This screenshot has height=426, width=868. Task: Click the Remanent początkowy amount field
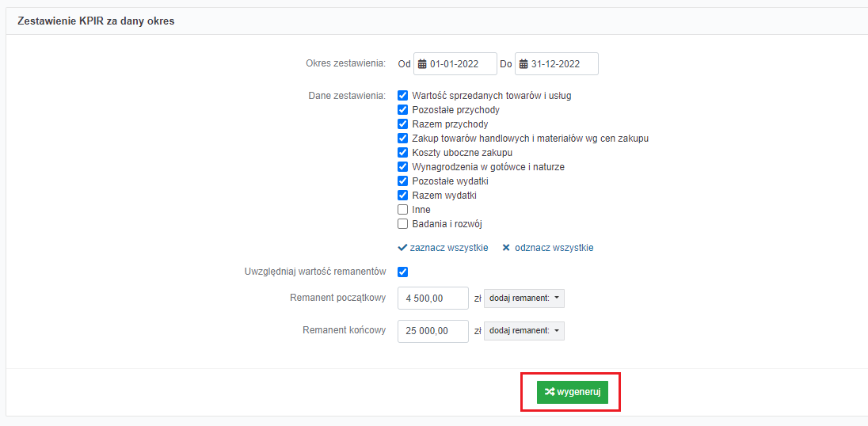(433, 299)
